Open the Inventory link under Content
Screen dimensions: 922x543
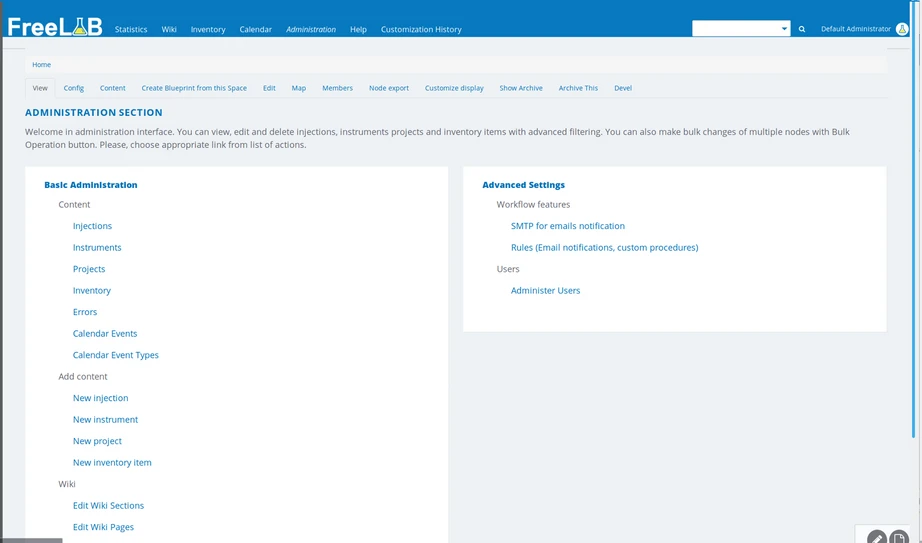point(92,291)
